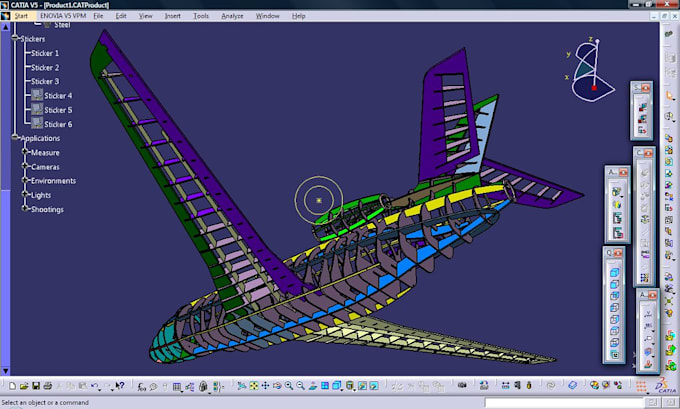Create Multi-View four-pane layout
The image size is (680, 409).
324,386
